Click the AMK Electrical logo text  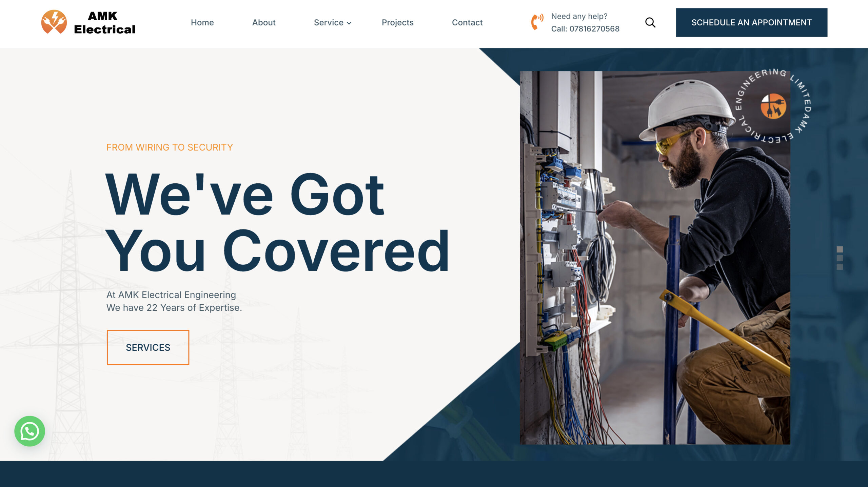coord(104,23)
